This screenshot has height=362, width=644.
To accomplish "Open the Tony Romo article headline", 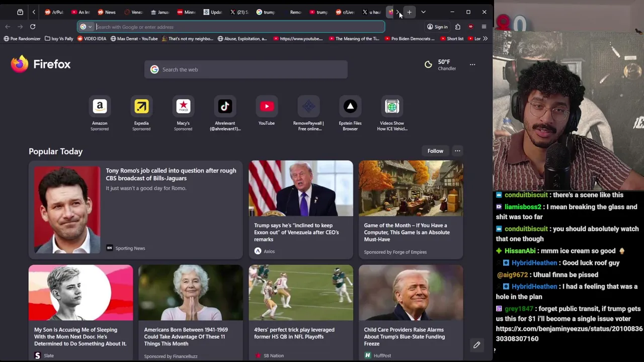I will click(x=171, y=174).
